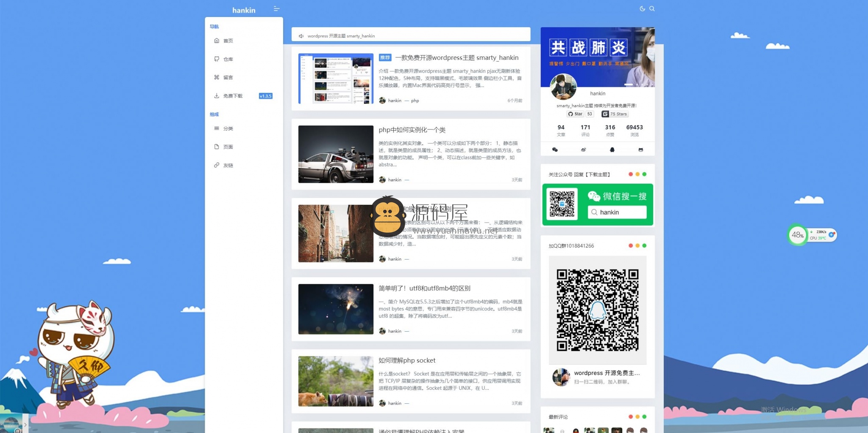This screenshot has height=433, width=868.
Task: Click the home icon beside 首页
Action: click(x=217, y=41)
